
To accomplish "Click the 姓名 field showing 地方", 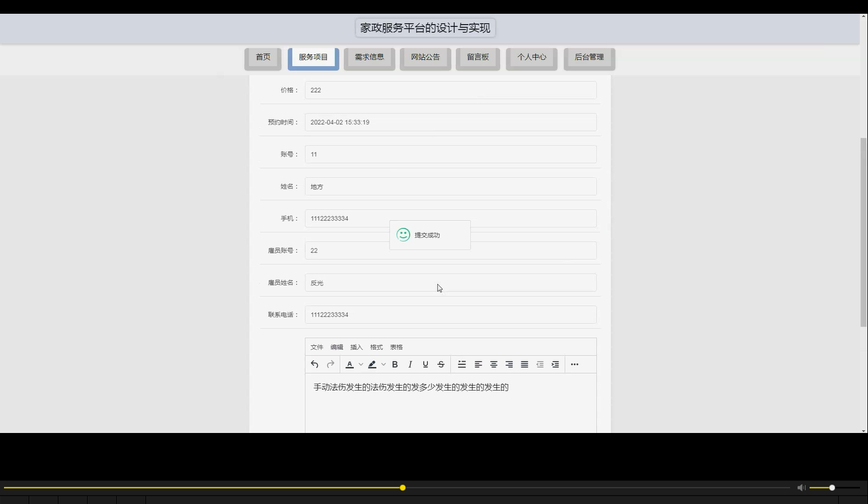I will pyautogui.click(x=451, y=186).
